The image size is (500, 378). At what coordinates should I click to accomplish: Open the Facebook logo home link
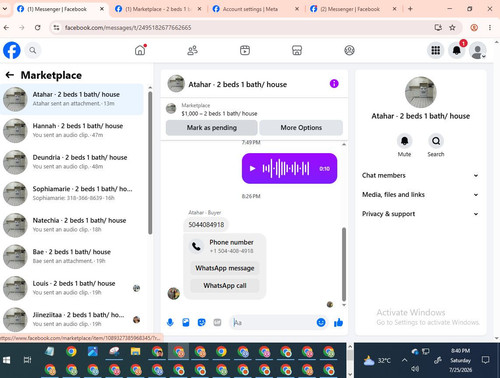point(12,50)
